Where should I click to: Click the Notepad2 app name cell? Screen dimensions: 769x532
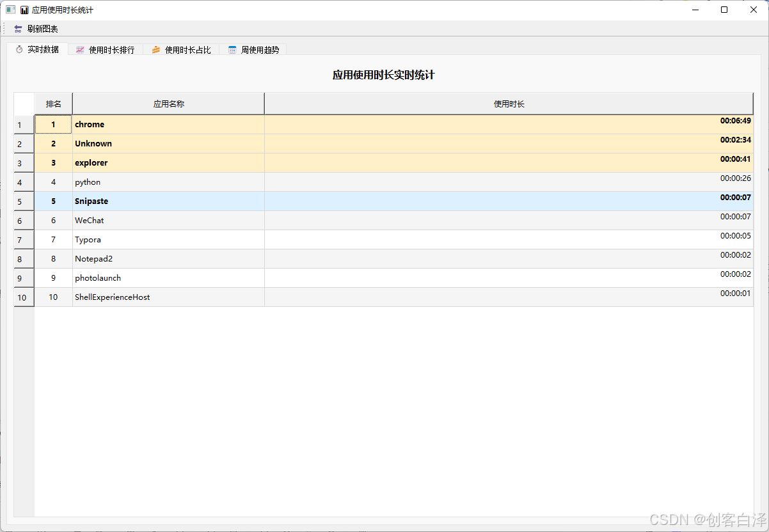click(169, 259)
